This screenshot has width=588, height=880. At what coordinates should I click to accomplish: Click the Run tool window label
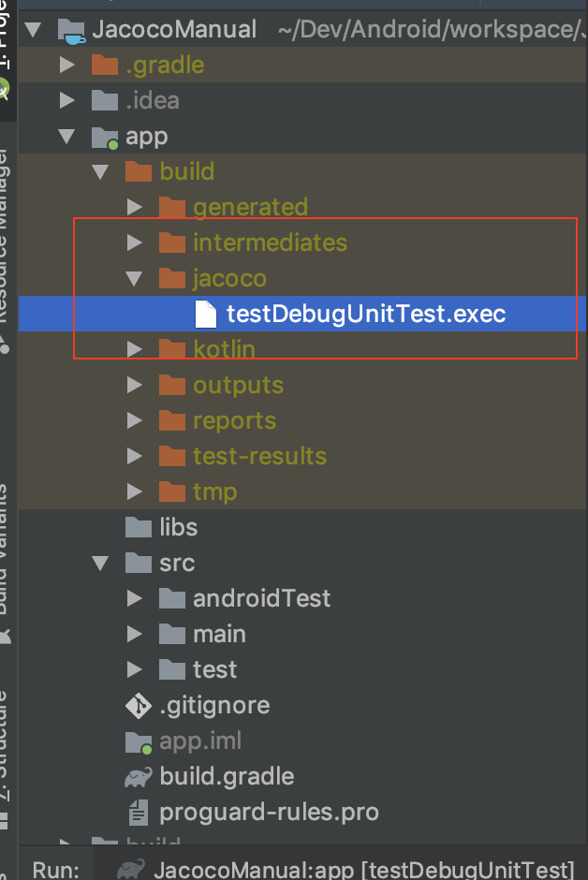(x=56, y=870)
